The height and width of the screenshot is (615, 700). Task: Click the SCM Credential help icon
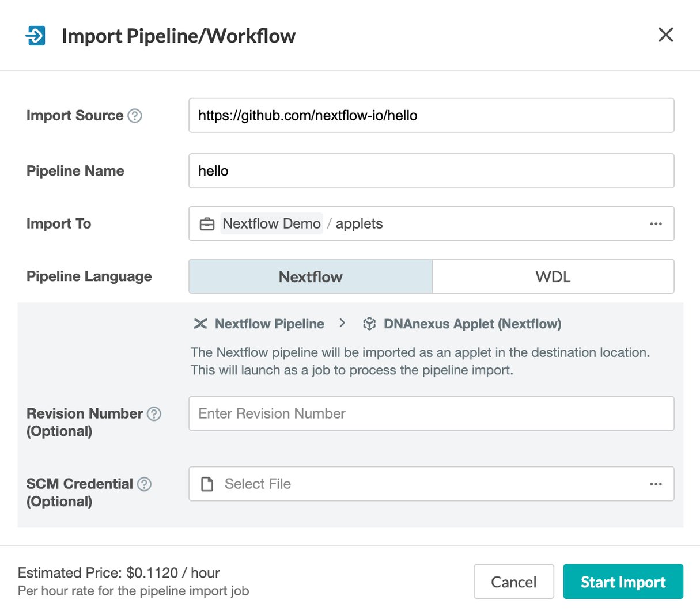(144, 484)
